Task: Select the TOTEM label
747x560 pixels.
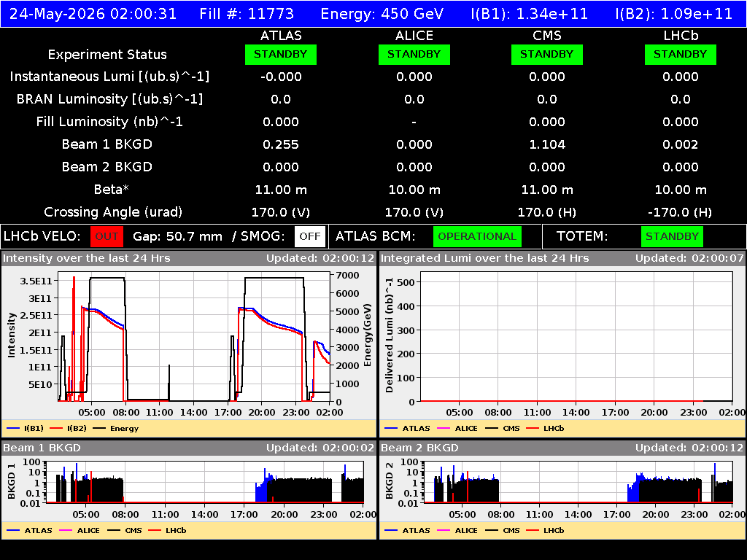Action: pyautogui.click(x=582, y=236)
